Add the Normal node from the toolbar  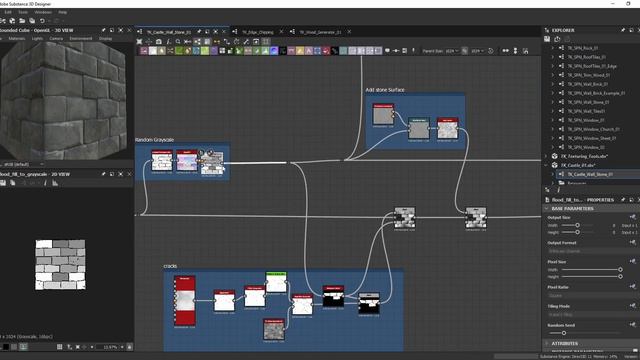274,51
